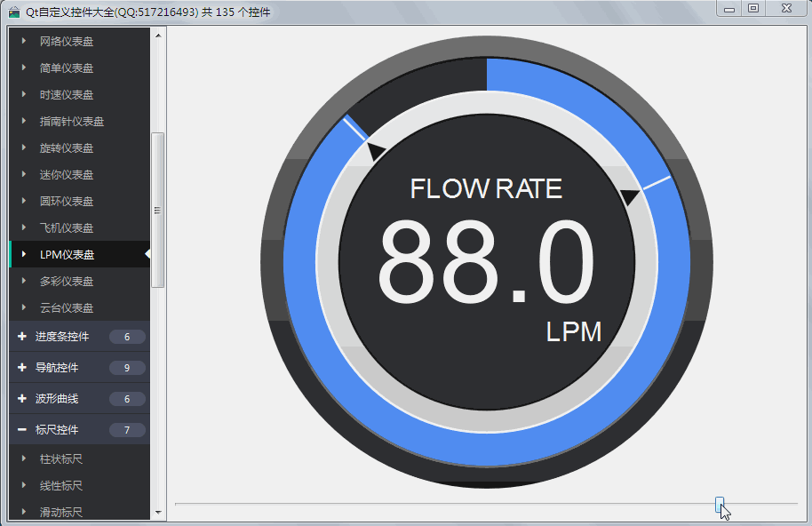Expand the 进度条控件 category plus icon

pos(21,337)
